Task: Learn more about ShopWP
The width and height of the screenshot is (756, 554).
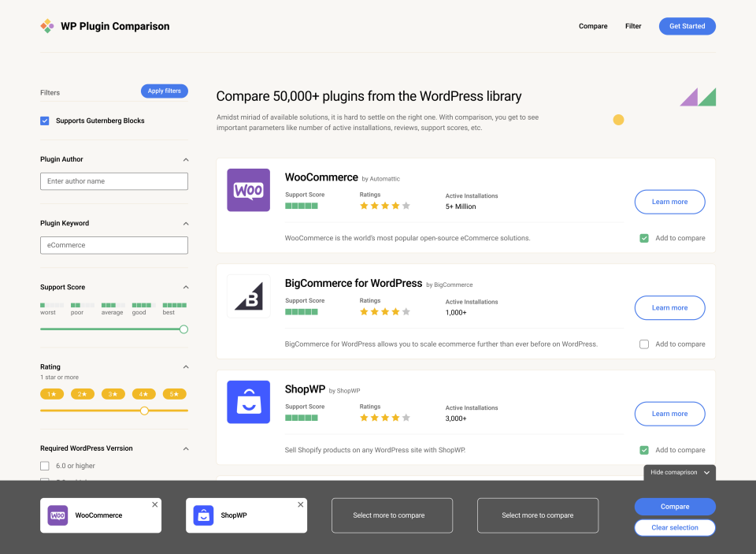Action: [669, 414]
